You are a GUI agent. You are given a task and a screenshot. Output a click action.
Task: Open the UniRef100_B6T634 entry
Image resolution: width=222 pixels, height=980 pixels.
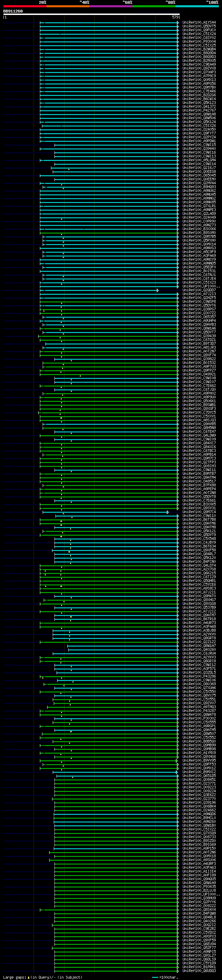(199, 547)
